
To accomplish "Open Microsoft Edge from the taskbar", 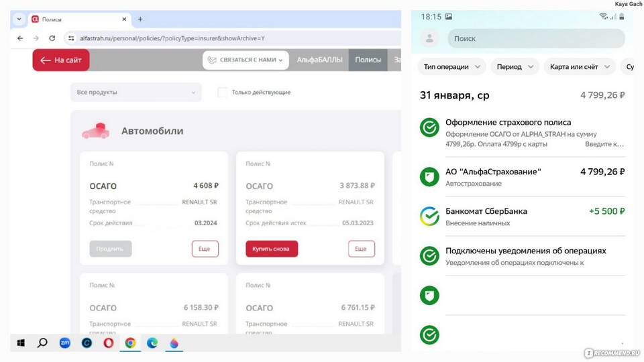I will click(152, 343).
